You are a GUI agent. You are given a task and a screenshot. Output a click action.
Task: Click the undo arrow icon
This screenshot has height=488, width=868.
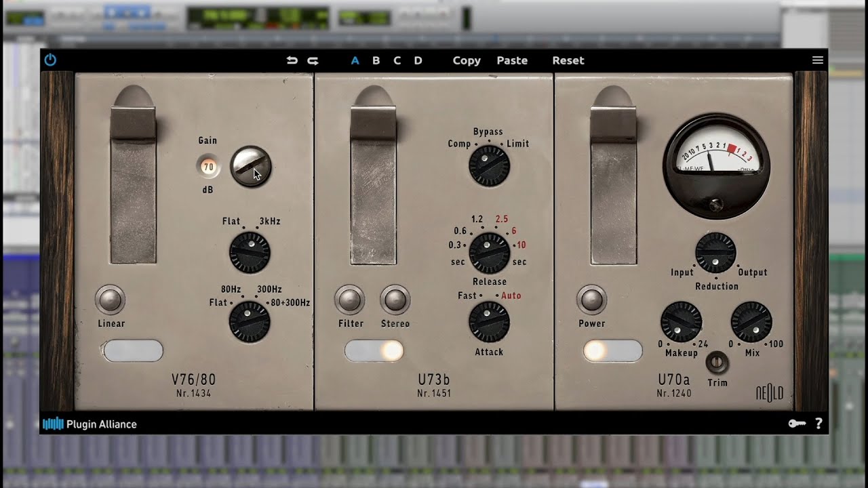(292, 60)
